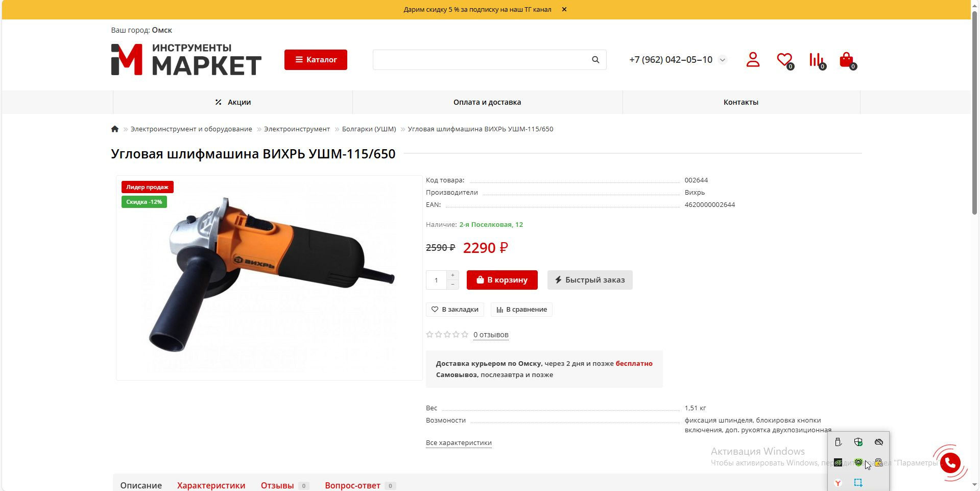Switch to the Характеристики tab
Screen dimensions: 980x491
click(x=211, y=485)
